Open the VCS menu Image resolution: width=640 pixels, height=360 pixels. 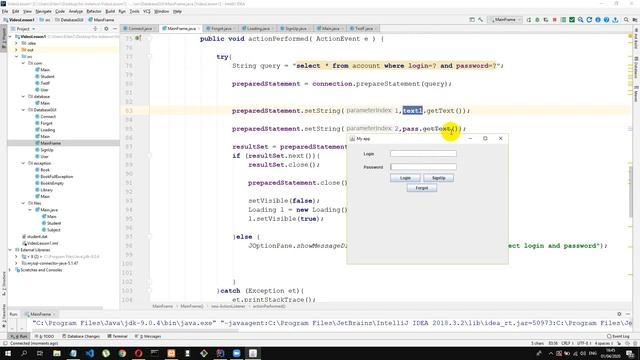coord(147,11)
